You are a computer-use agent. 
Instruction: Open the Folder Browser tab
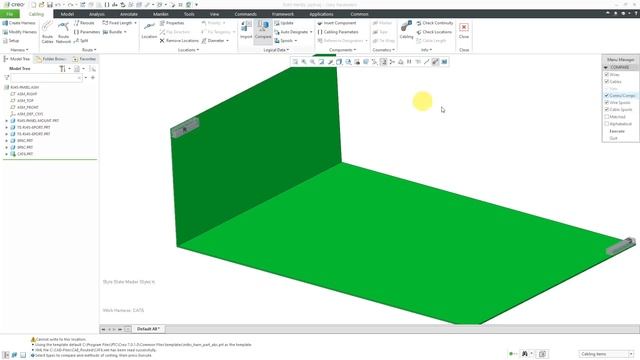[51, 59]
